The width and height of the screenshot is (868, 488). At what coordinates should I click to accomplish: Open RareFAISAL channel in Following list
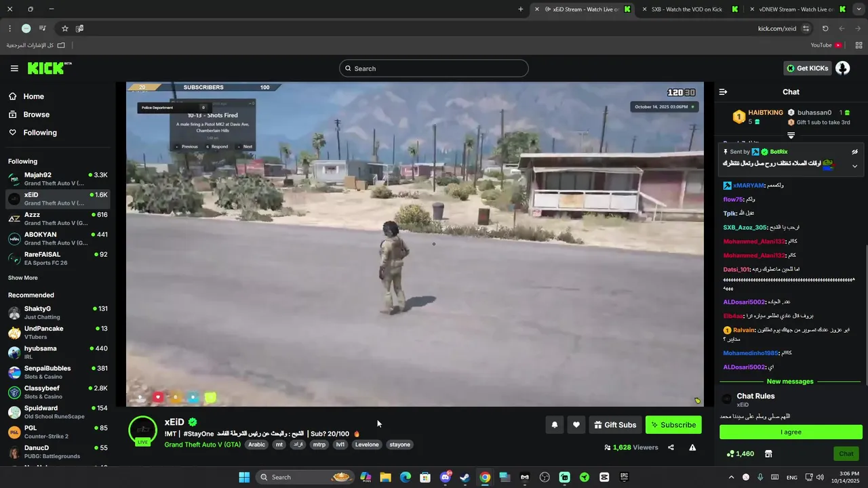58,258
